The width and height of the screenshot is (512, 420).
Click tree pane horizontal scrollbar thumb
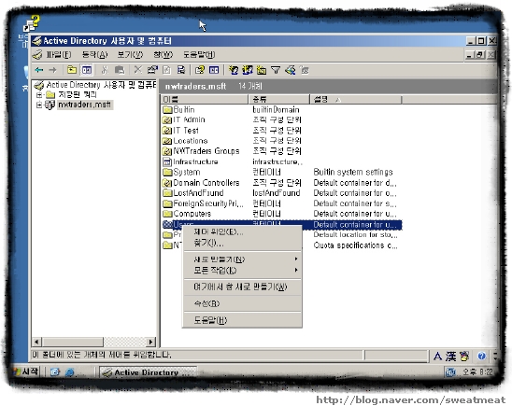(x=73, y=342)
